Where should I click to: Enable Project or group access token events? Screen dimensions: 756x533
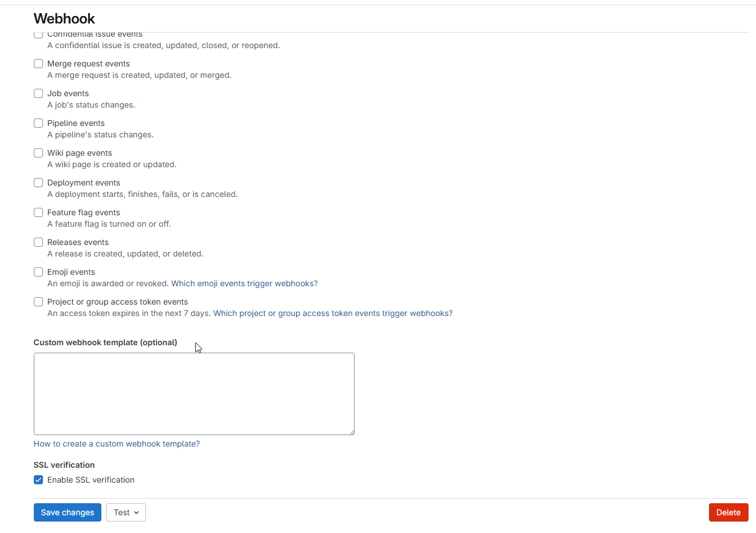tap(38, 301)
